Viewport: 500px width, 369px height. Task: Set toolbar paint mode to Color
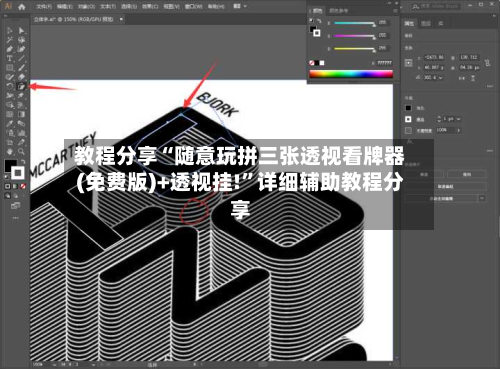[8, 187]
